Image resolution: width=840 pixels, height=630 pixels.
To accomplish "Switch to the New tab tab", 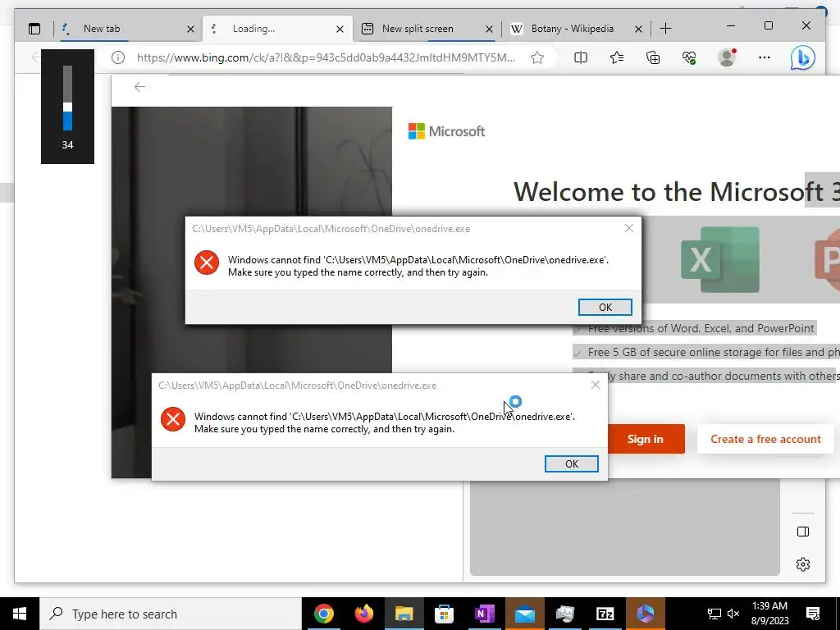I will pyautogui.click(x=129, y=29).
